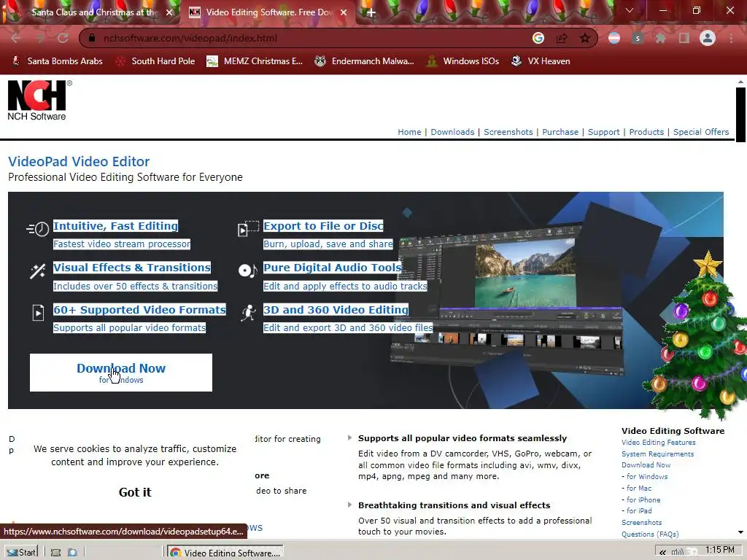Click Visual Effects & Transitions link

[x=132, y=268]
